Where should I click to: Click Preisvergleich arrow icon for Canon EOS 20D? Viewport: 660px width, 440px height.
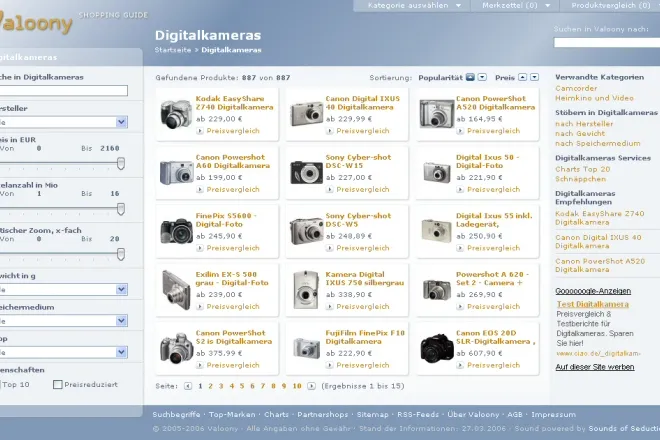click(x=460, y=365)
